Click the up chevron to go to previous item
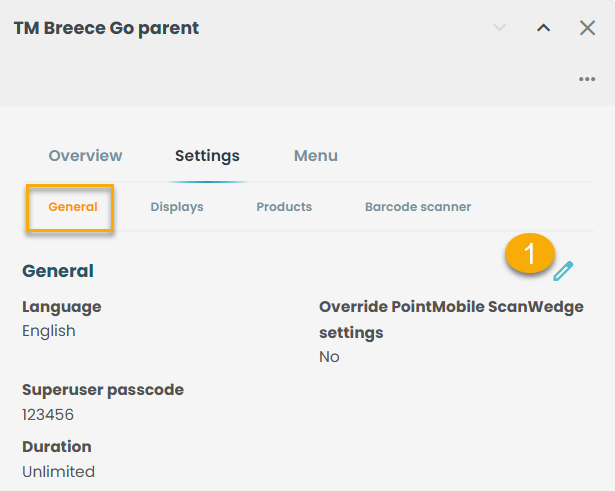Screen dimensions: 615x491 click(543, 28)
